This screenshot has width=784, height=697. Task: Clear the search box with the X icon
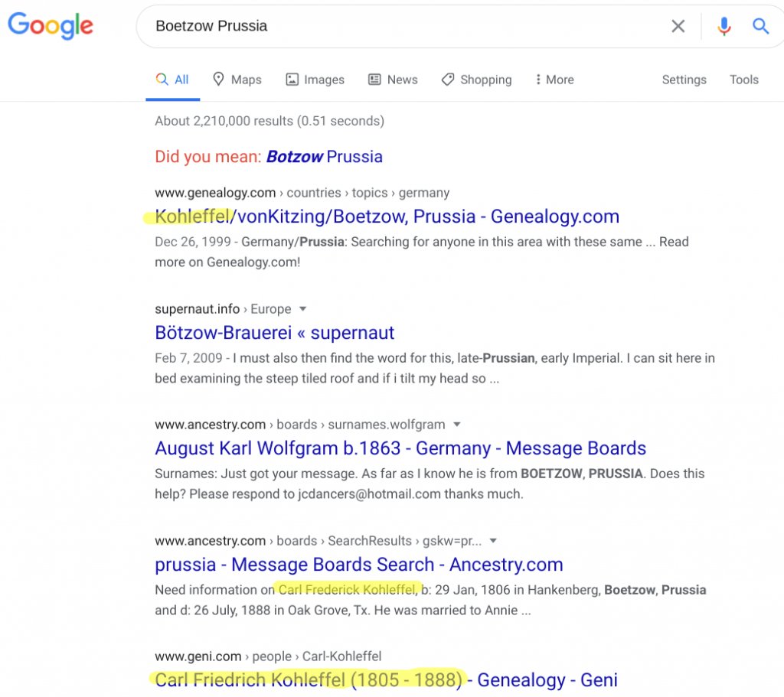tap(678, 26)
